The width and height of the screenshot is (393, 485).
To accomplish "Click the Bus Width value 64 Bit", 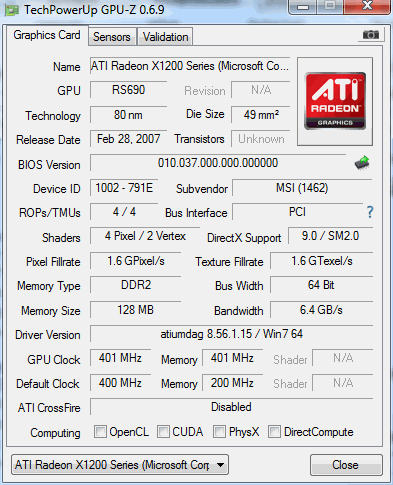I will [322, 285].
